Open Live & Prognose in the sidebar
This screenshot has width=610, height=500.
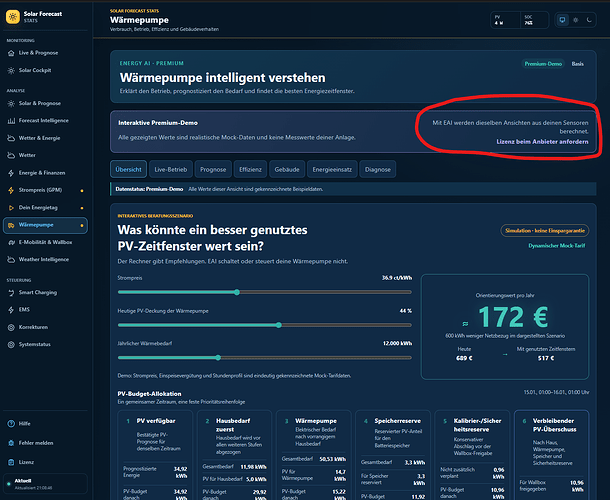click(x=38, y=53)
